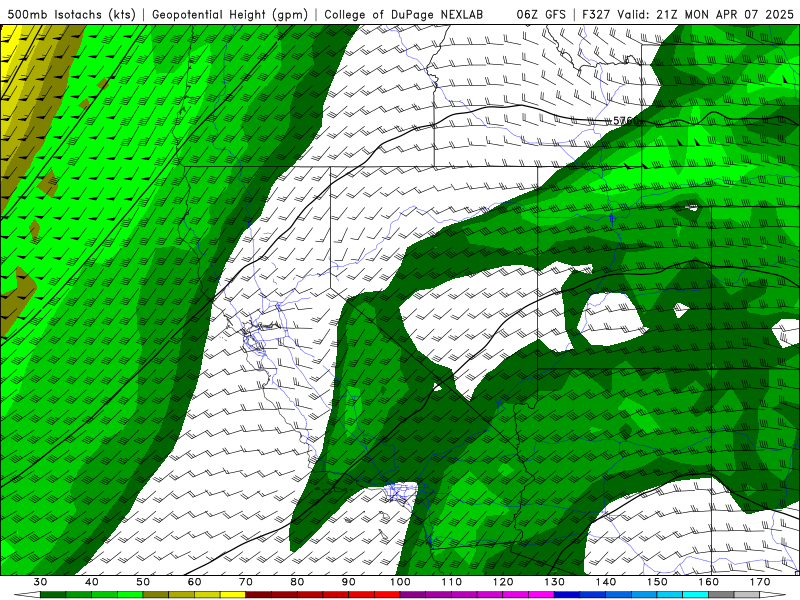Click the purple 100-knot legend swatch
Image resolution: width=800 pixels, height=600 pixels.
tap(413, 595)
